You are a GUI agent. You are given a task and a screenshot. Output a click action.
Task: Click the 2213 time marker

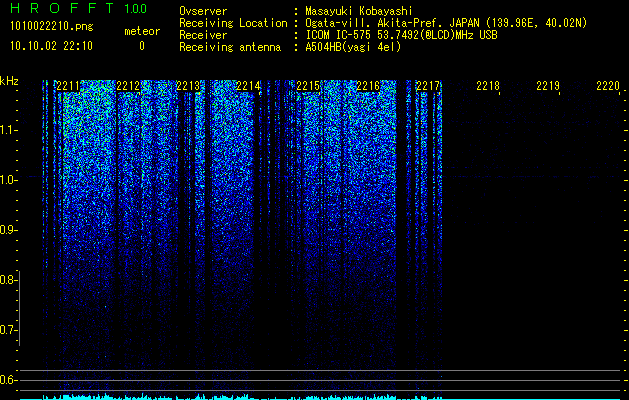pyautogui.click(x=188, y=85)
